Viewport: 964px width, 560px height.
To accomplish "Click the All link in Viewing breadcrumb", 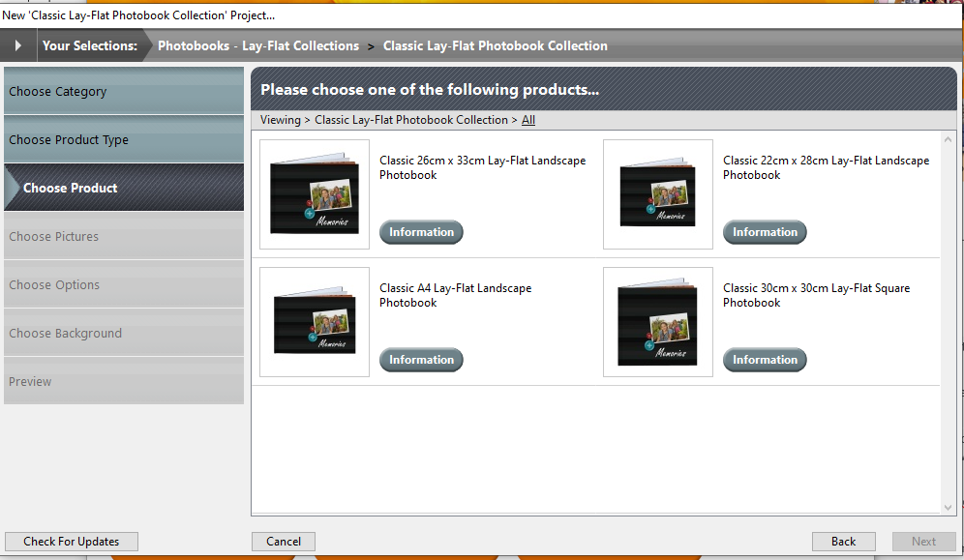I will pyautogui.click(x=528, y=120).
